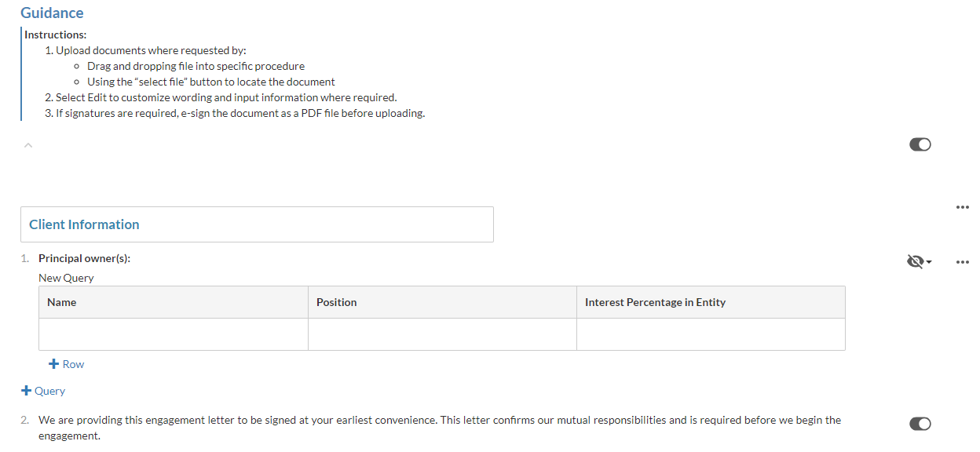980x452 pixels.
Task: Open the Principal owner(s) more options menu
Action: pos(963,261)
